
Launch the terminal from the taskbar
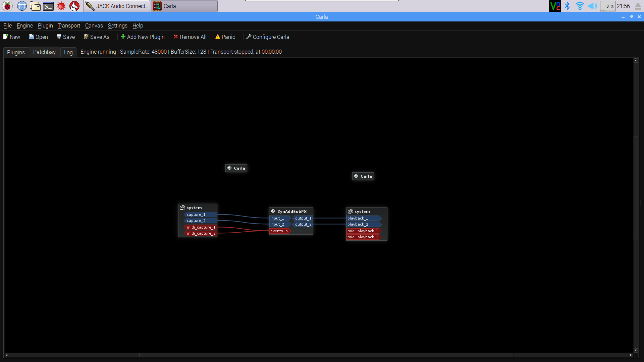48,6
